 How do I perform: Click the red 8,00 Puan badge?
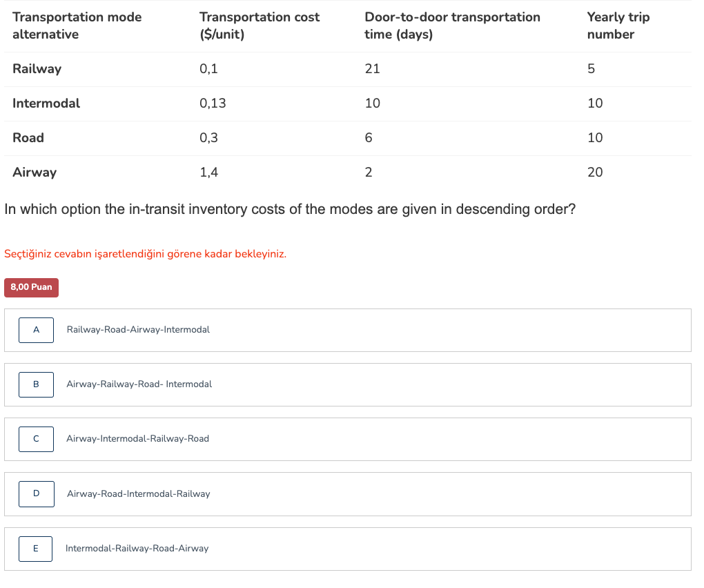tap(31, 287)
